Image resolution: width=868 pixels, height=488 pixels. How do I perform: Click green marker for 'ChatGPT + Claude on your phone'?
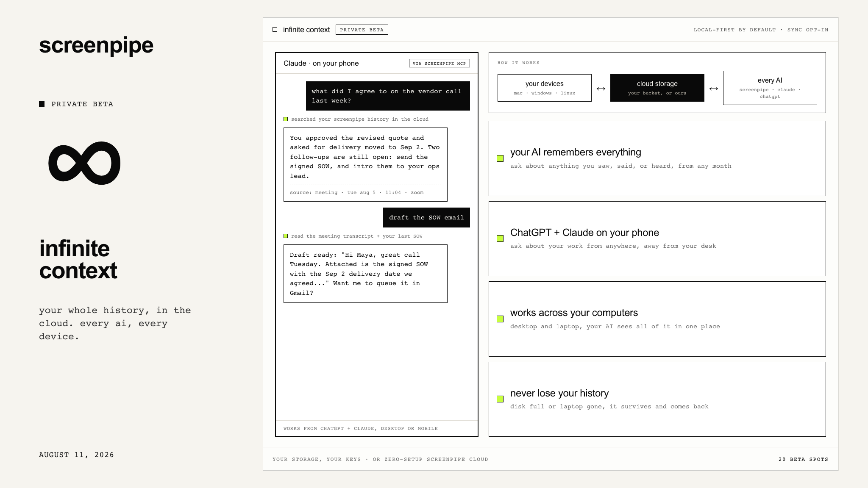coord(500,238)
